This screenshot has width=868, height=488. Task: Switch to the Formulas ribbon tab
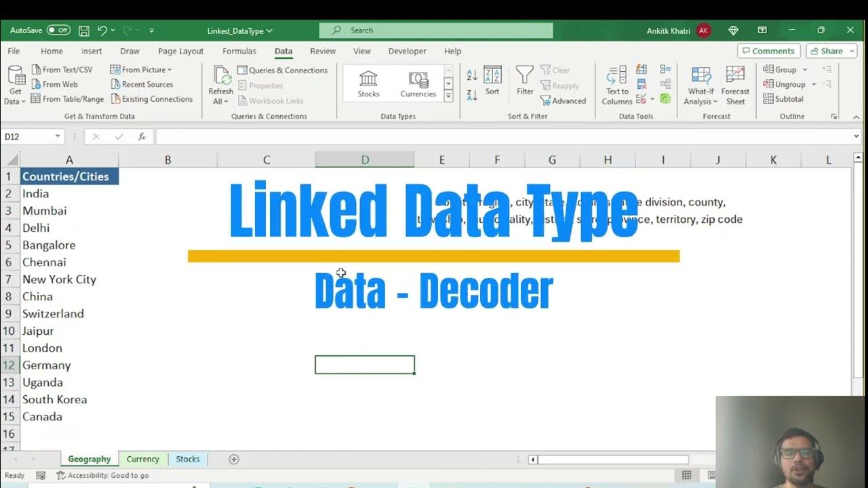click(x=239, y=51)
